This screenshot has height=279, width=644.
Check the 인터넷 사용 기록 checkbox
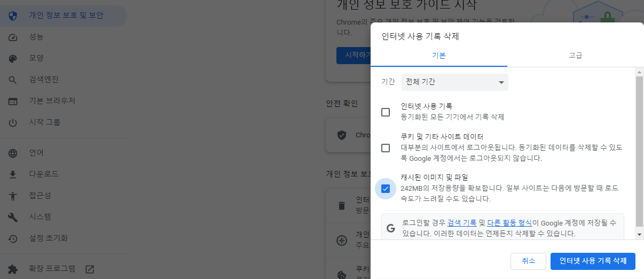pyautogui.click(x=386, y=112)
